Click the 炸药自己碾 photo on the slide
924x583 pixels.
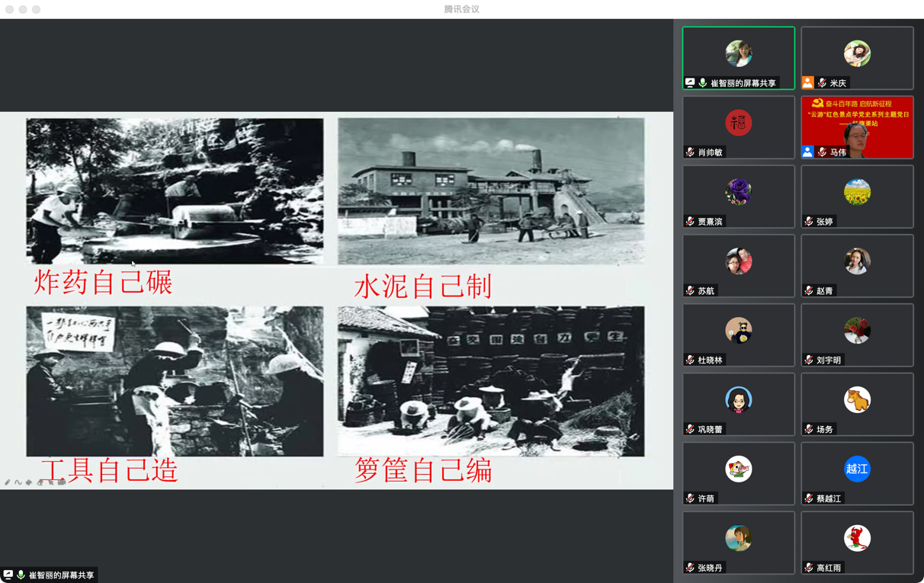(x=175, y=191)
